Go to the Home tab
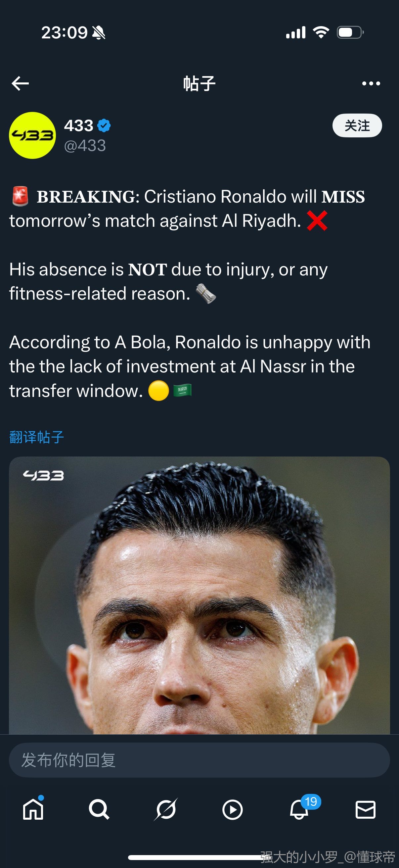399x868 pixels. [33, 809]
